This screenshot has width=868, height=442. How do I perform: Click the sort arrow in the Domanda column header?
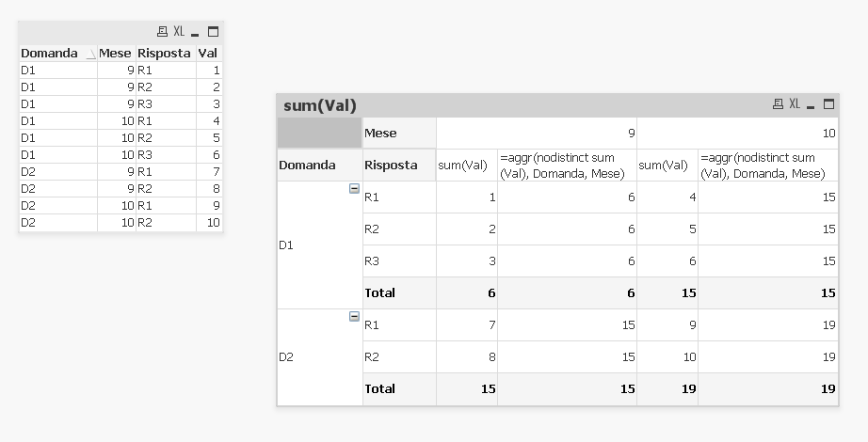(x=90, y=55)
